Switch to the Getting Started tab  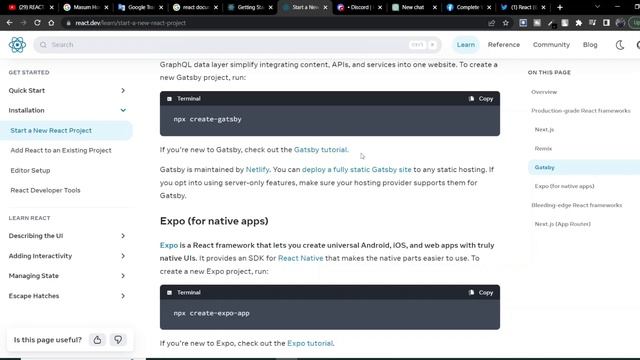[x=248, y=7]
